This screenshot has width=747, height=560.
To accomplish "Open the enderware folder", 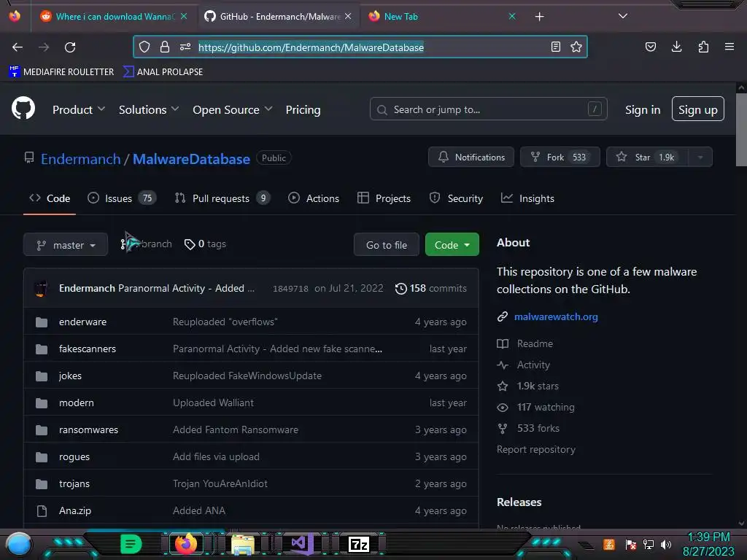I will [82, 322].
